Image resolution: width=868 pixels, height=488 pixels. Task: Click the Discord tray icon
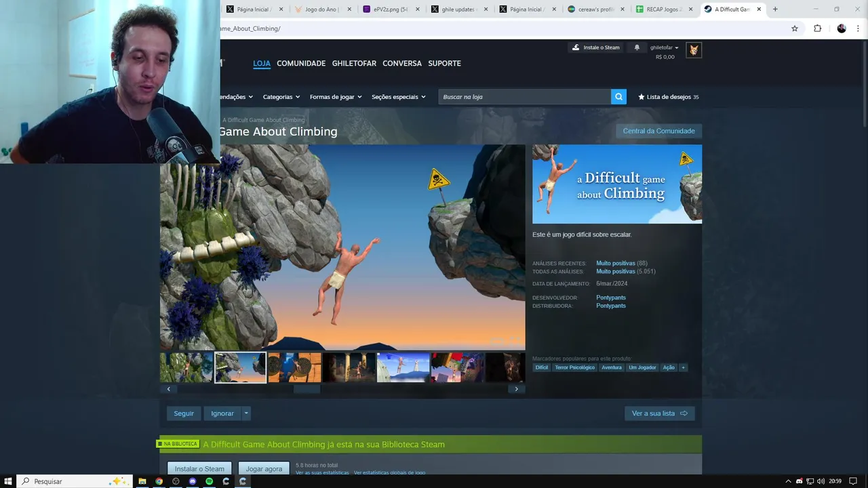(x=799, y=481)
